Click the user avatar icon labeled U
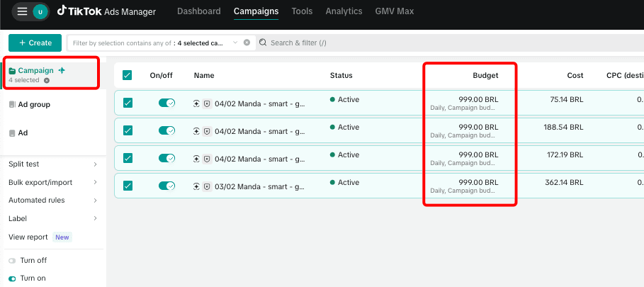The width and height of the screenshot is (644, 287). point(40,11)
